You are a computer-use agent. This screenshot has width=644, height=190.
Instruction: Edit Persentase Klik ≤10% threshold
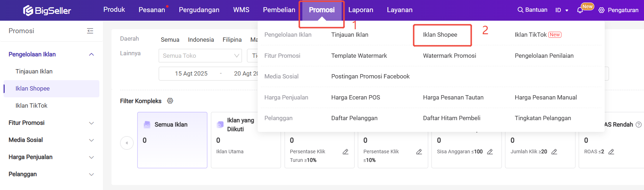point(419,152)
